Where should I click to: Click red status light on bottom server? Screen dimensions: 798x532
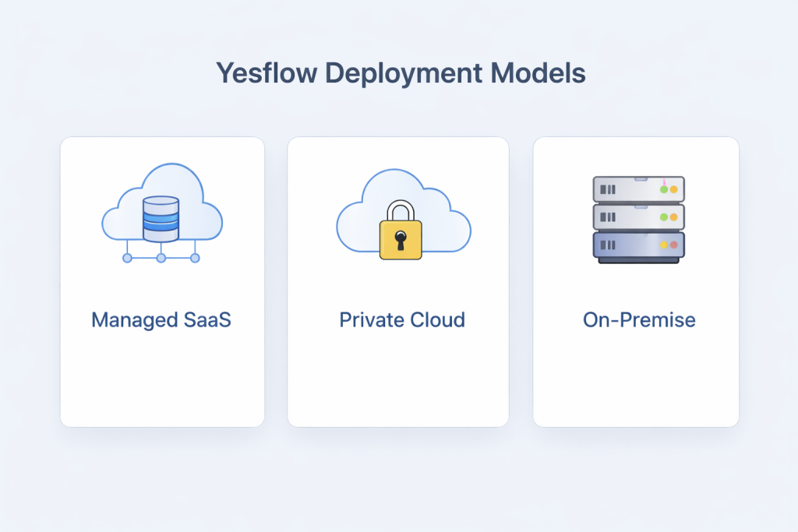coord(674,245)
